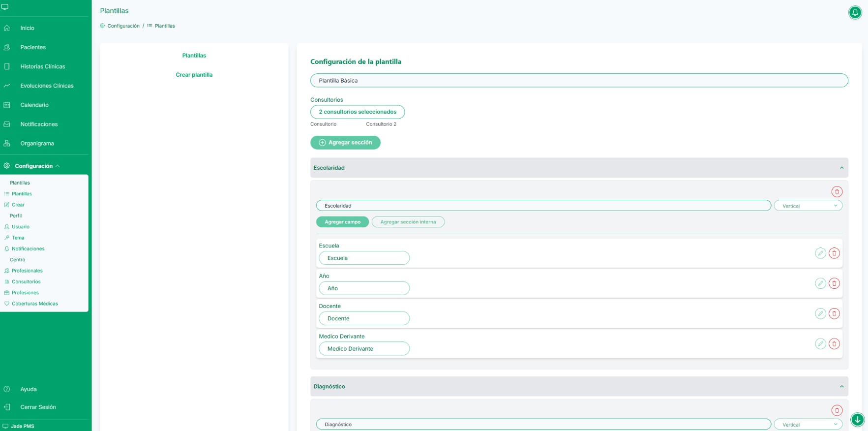Viewport: 868px width, 431px height.
Task: Click the Medico Derivante input field
Action: tap(364, 349)
